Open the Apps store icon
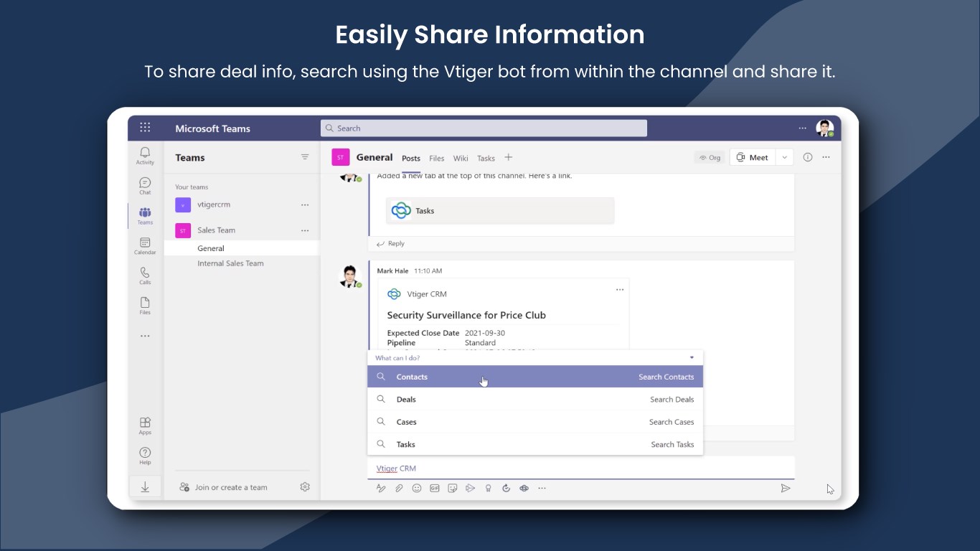 pyautogui.click(x=145, y=425)
